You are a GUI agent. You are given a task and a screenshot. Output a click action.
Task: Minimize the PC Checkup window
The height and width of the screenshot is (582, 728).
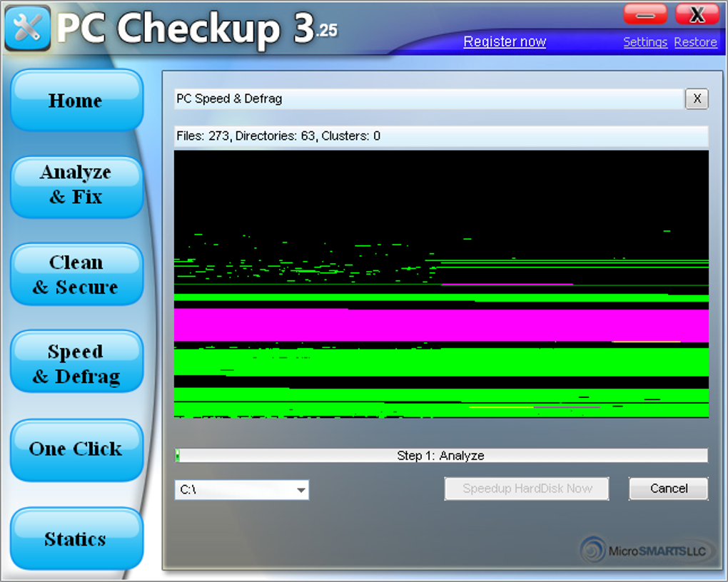pos(644,14)
